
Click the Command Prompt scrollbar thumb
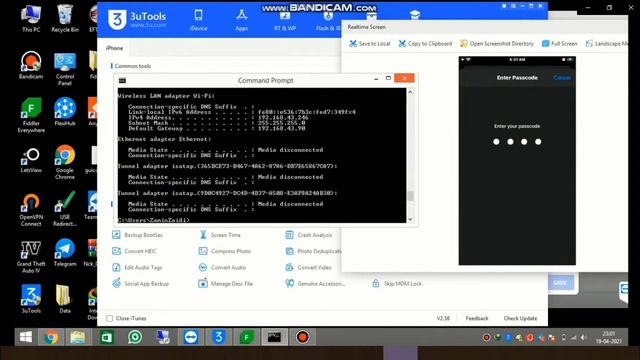click(x=410, y=196)
